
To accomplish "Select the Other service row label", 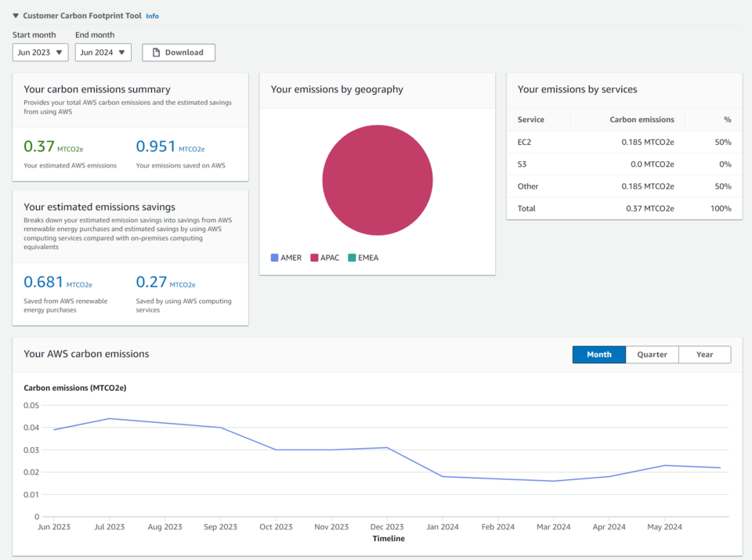I will click(528, 186).
